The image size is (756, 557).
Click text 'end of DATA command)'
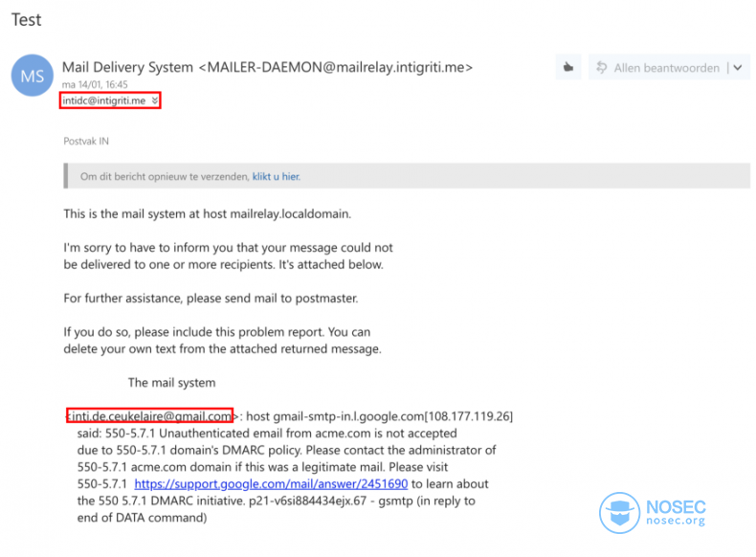pyautogui.click(x=143, y=518)
